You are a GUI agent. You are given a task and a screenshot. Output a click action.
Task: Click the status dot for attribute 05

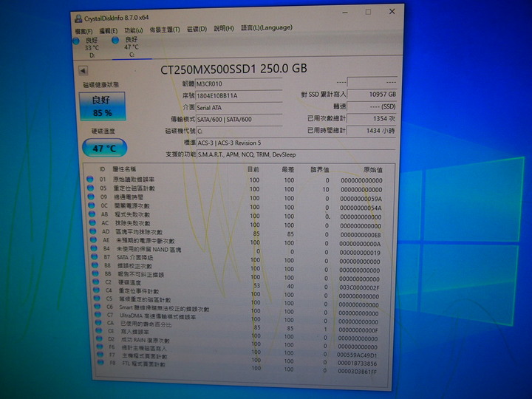click(x=91, y=188)
